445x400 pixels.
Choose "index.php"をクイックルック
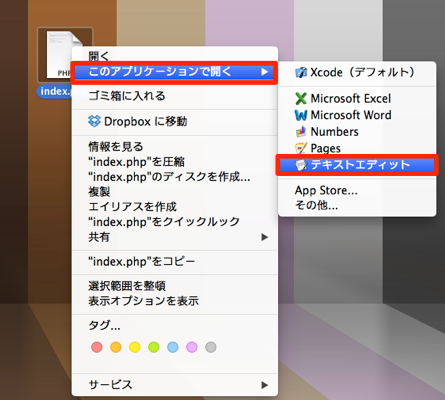point(175,222)
